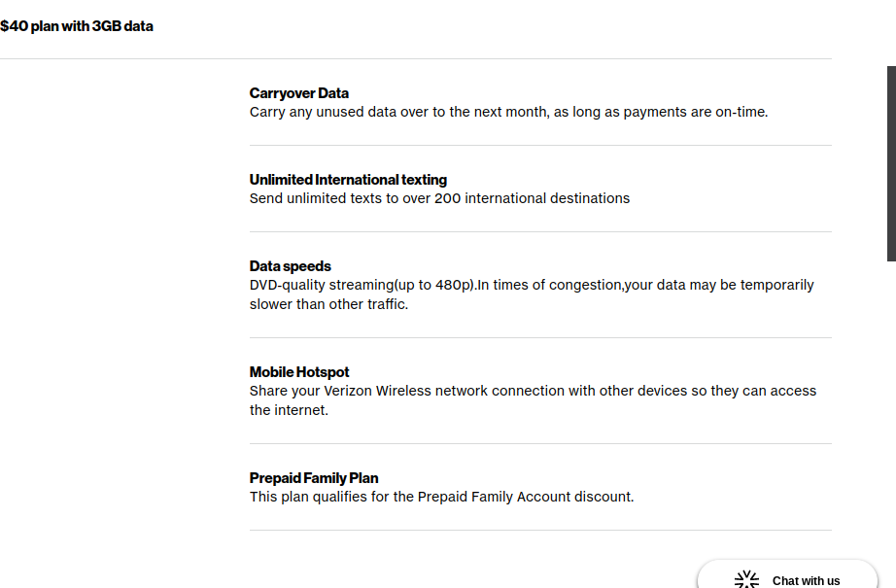
Task: Open the Chat with us button label
Action: coord(806,581)
